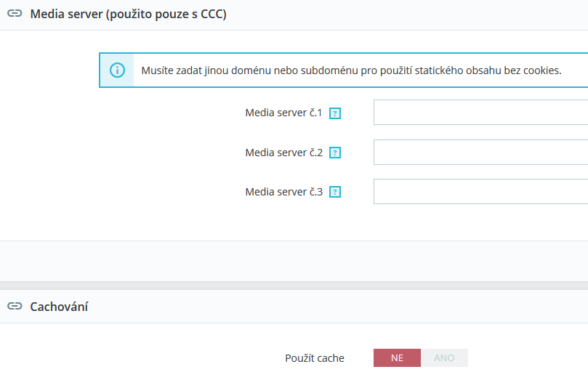The height and width of the screenshot is (380, 588).
Task: Open help tooltip for Media server č.3
Action: click(335, 193)
